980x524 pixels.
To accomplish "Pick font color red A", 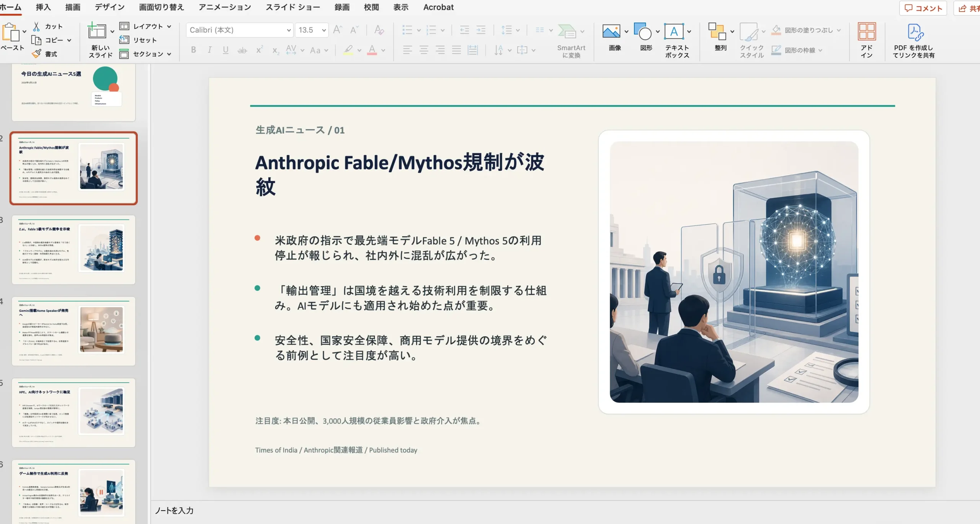I will pyautogui.click(x=372, y=50).
